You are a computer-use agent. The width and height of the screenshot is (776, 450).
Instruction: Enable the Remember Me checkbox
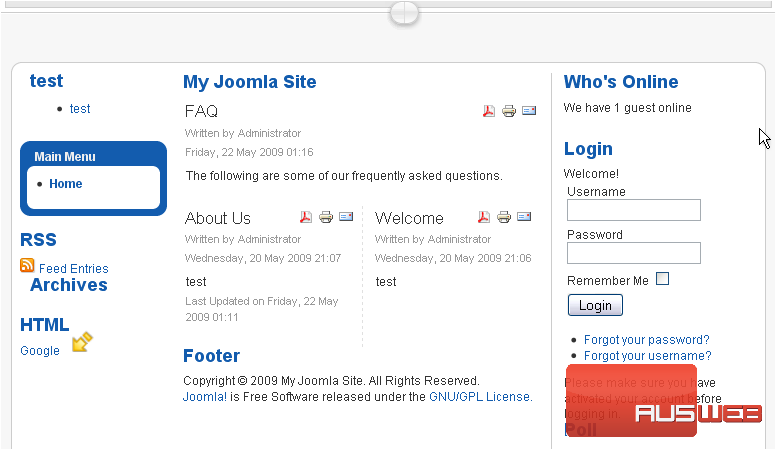click(662, 280)
